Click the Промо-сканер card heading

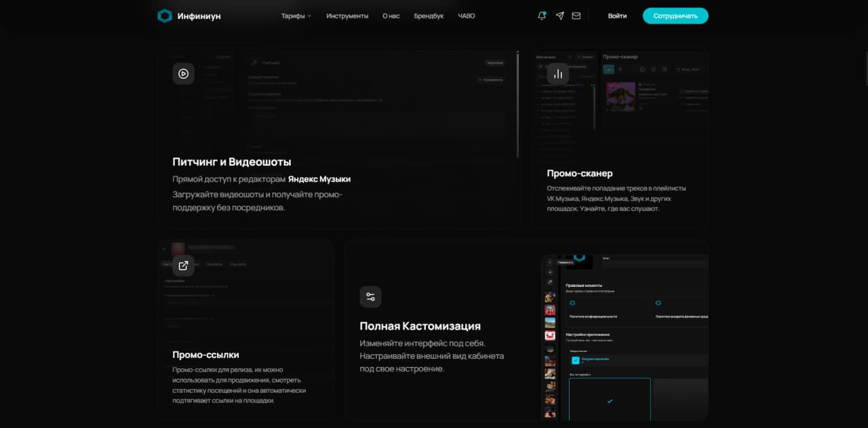click(x=580, y=174)
